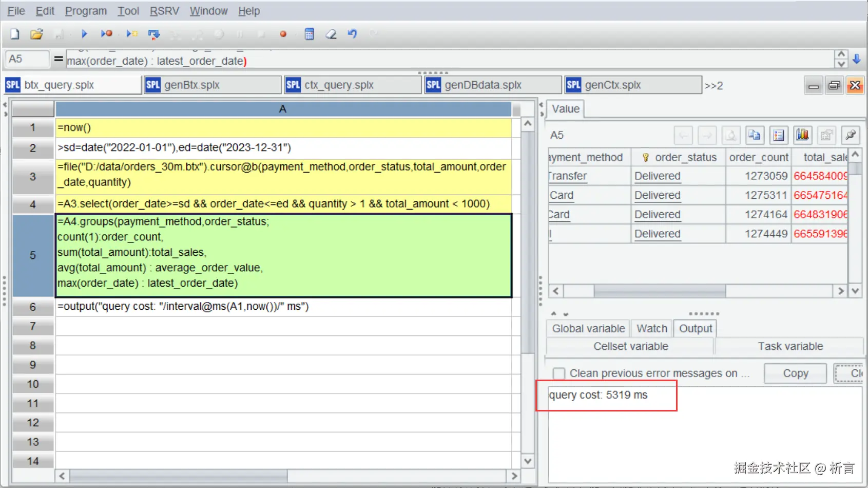Click the Calculate active cell calculator icon
This screenshot has height=488, width=868.
[309, 34]
